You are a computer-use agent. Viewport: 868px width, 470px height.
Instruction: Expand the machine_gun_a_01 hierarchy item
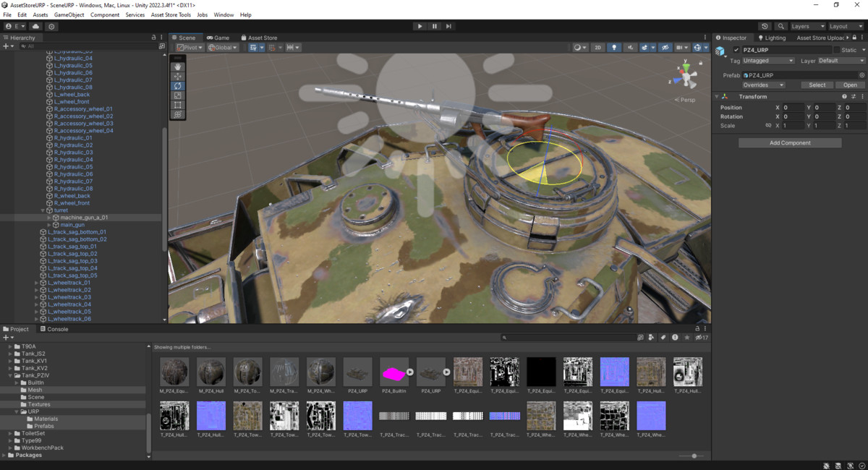[x=49, y=218]
